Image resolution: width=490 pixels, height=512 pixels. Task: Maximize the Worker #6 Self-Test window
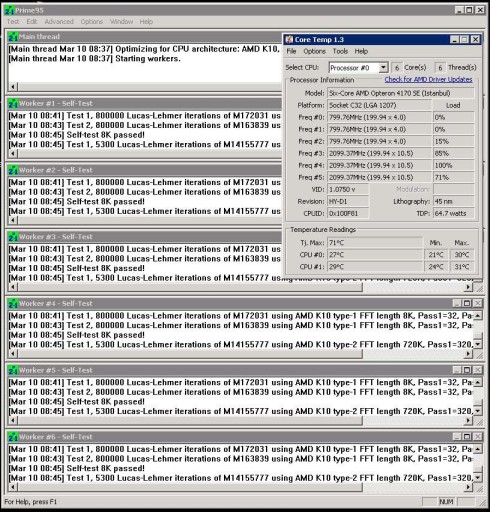point(467,437)
